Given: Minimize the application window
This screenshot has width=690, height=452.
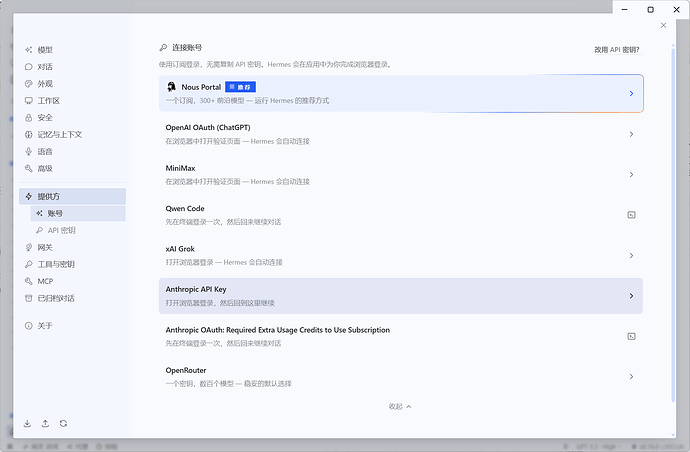Looking at the screenshot, I should pos(624,10).
